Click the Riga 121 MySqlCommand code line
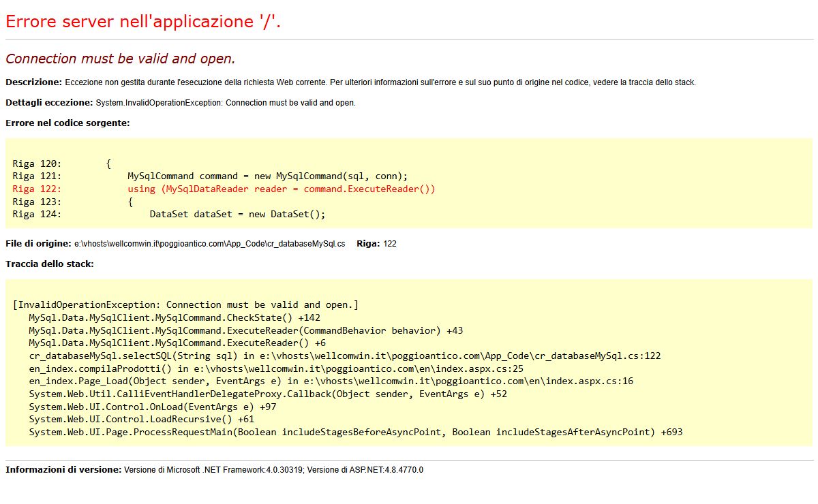The width and height of the screenshot is (818, 504). [267, 176]
